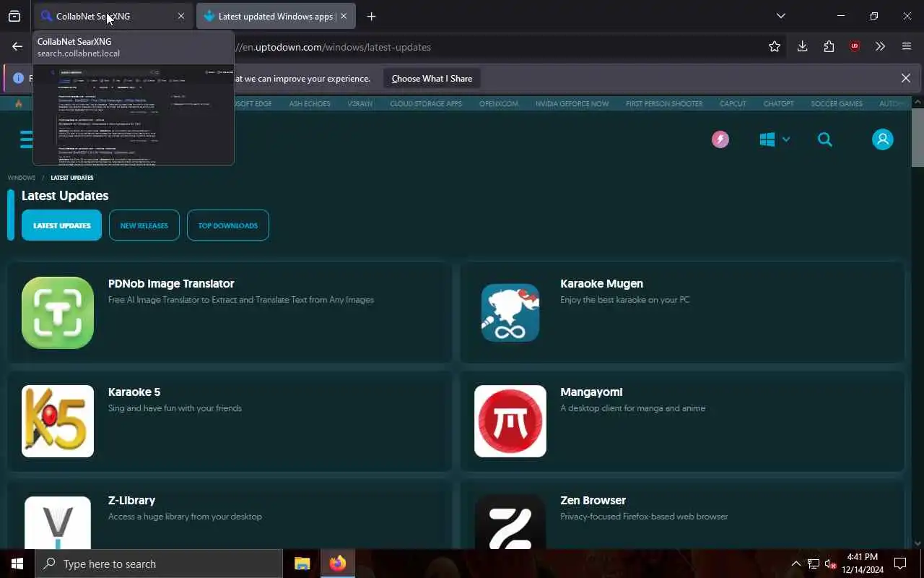The height and width of the screenshot is (578, 924).
Task: Select the TOP DOWNLOADS filter button
Action: (228, 225)
